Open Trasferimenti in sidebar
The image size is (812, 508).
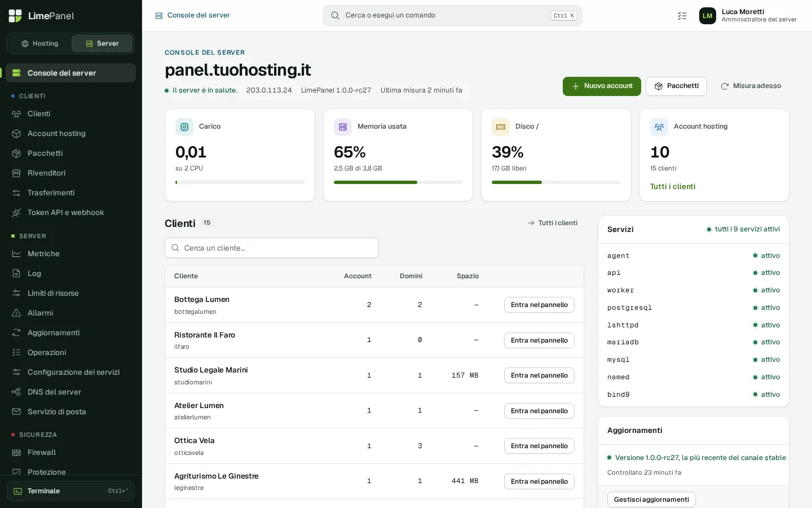pos(70,193)
